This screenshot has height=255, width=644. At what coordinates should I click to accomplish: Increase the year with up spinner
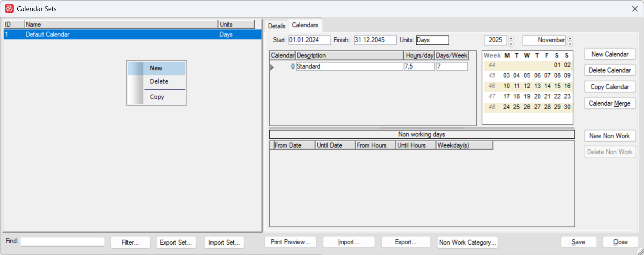point(511,38)
